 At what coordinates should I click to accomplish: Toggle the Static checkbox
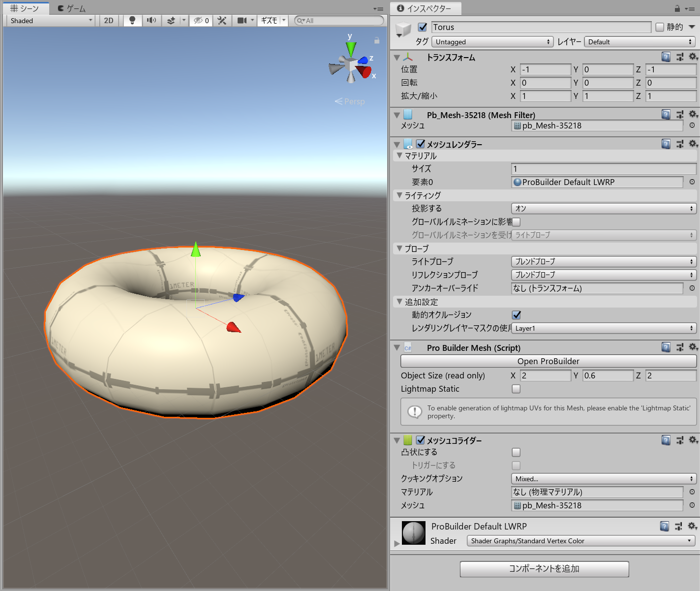[x=660, y=27]
